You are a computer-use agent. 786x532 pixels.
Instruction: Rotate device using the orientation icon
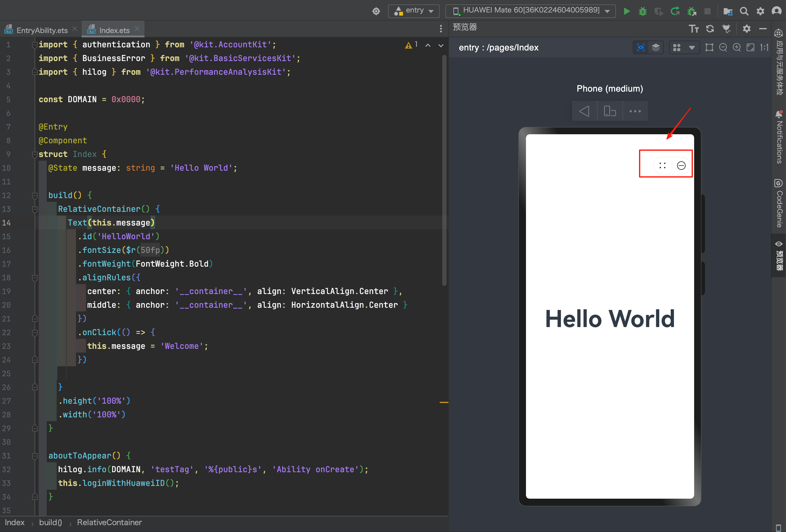610,111
